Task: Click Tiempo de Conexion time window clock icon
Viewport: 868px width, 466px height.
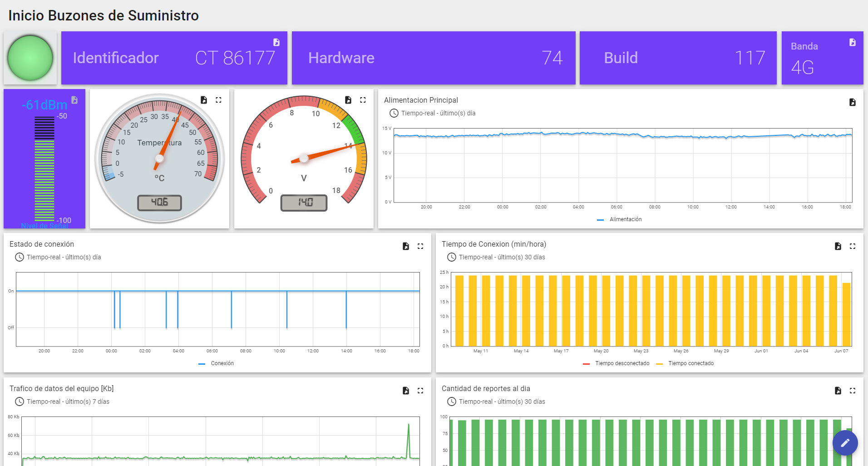Action: [x=452, y=257]
